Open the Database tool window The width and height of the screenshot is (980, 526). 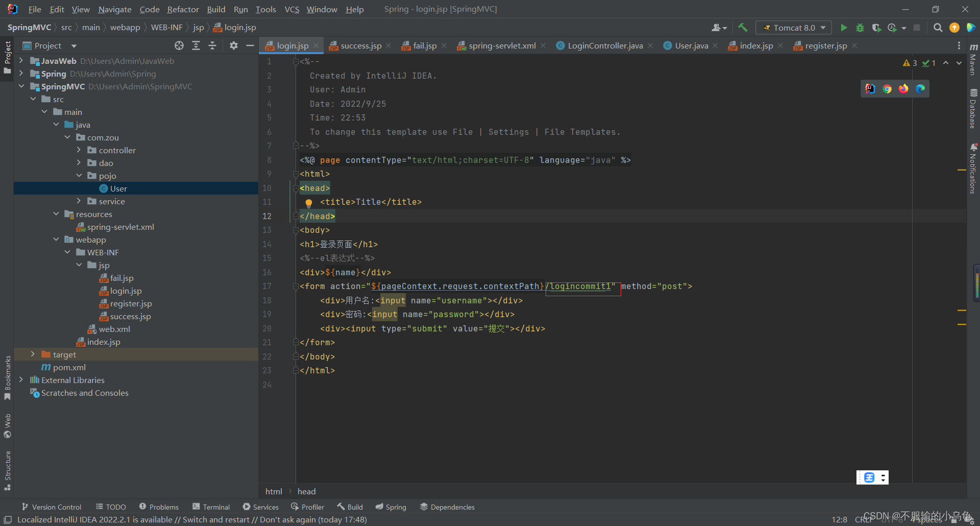coord(973,109)
